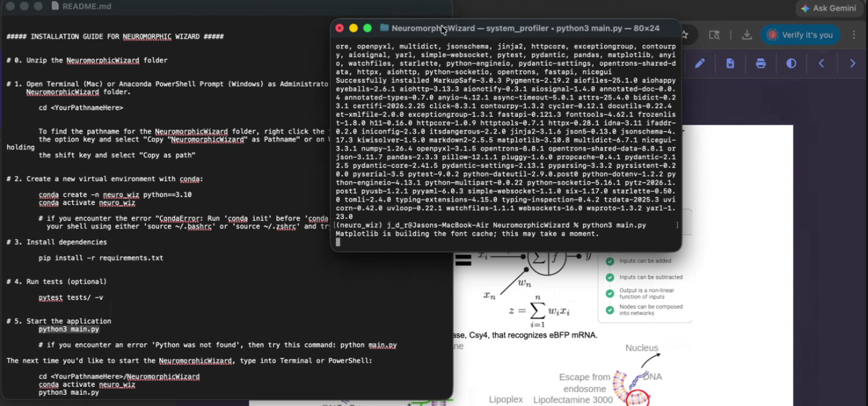Viewport: 868px width, 406px height.
Task: Minimize the Terminal window with yellow button
Action: pyautogui.click(x=353, y=28)
